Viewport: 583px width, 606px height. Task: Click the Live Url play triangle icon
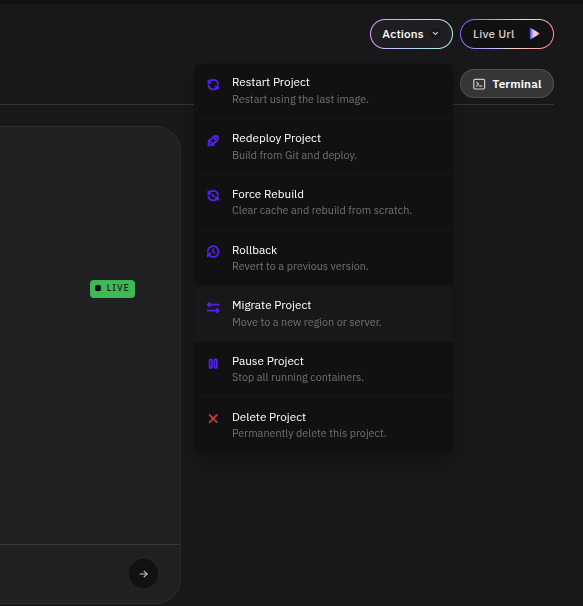[534, 34]
